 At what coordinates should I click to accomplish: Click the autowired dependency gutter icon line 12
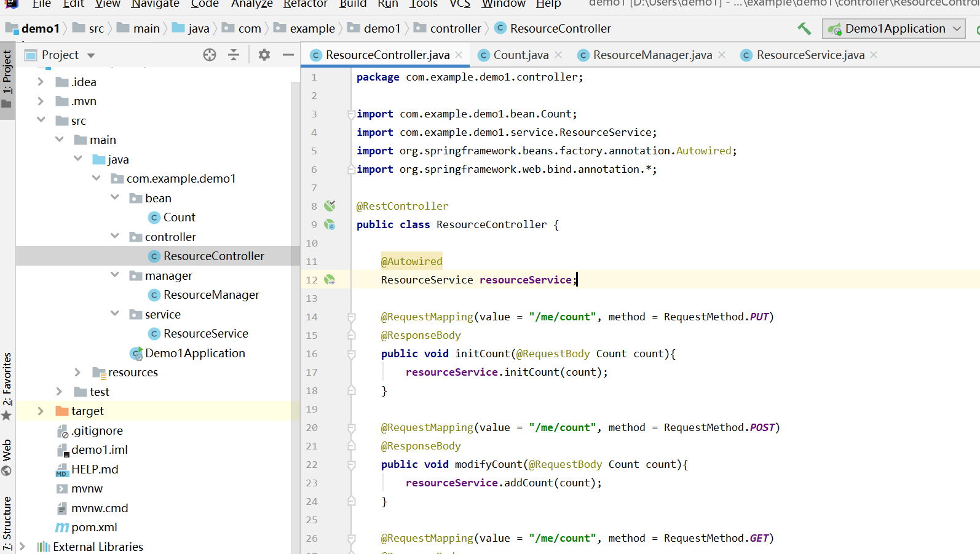(x=330, y=280)
